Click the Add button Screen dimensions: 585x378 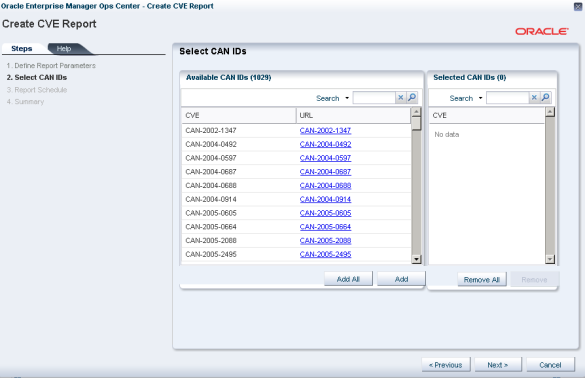pos(401,279)
